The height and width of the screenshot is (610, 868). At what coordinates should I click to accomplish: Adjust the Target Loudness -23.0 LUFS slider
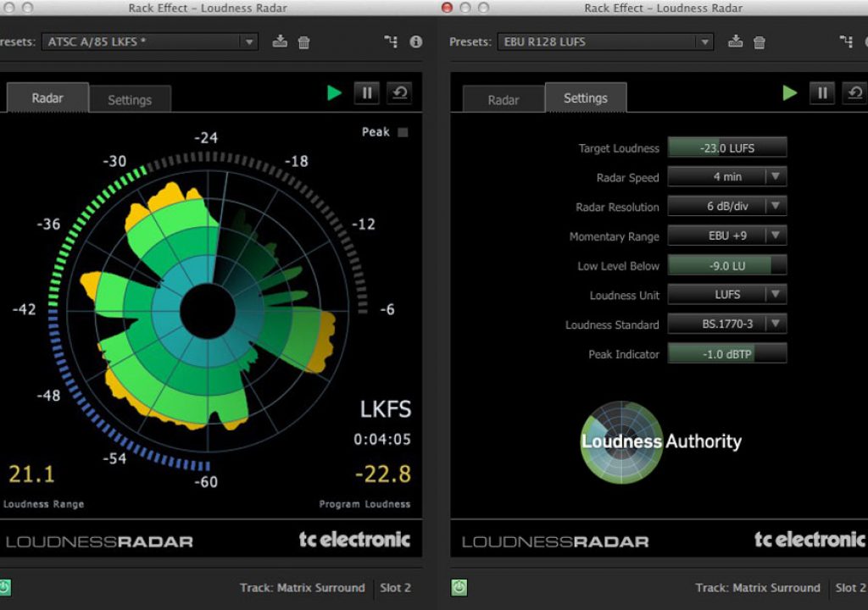pyautogui.click(x=726, y=147)
